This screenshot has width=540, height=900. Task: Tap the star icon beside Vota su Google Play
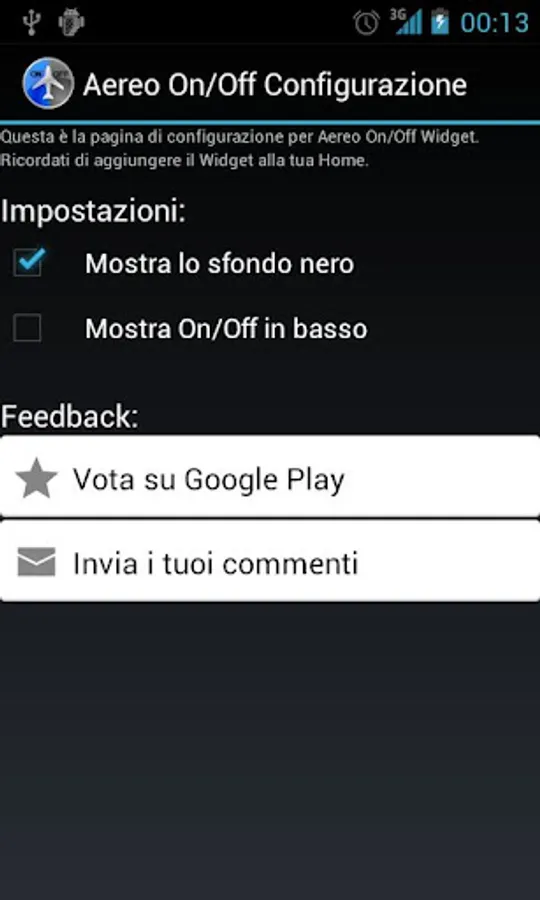pyautogui.click(x=36, y=478)
